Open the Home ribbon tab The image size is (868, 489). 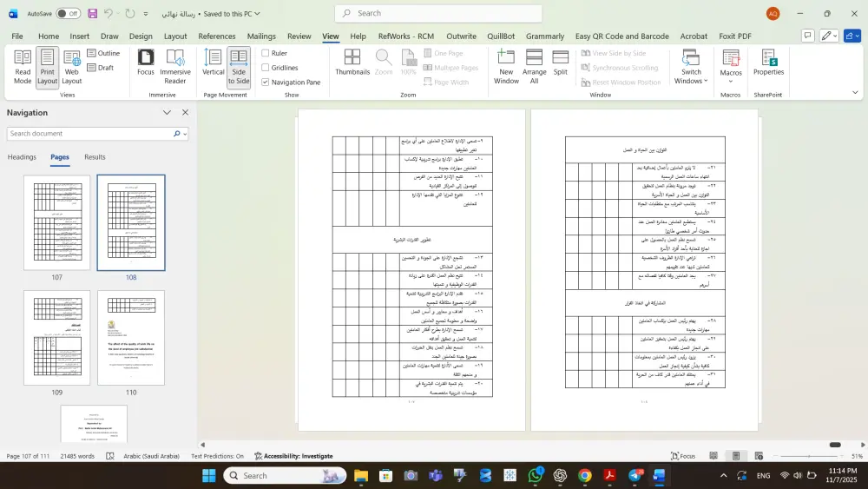49,36
